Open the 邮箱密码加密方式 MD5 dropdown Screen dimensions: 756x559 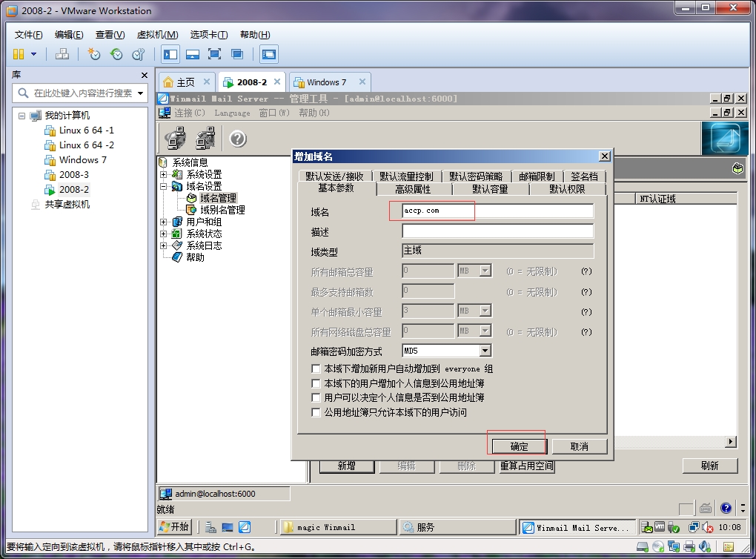click(485, 351)
